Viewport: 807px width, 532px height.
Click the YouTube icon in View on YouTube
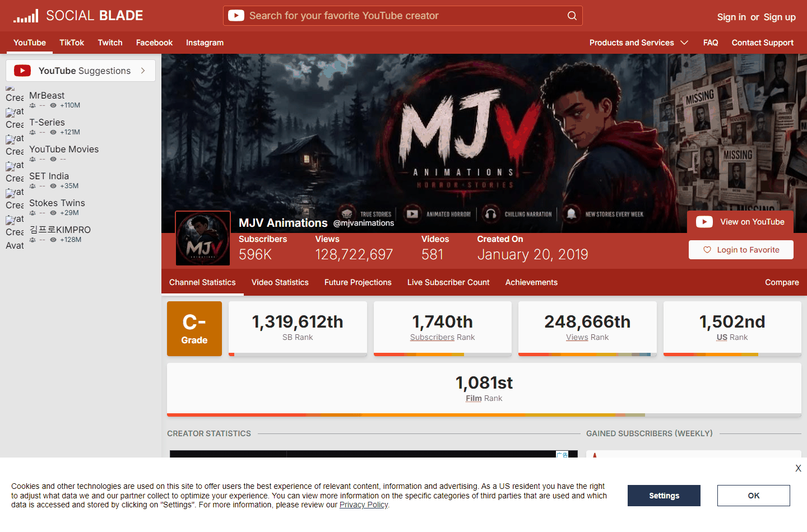[x=704, y=222]
